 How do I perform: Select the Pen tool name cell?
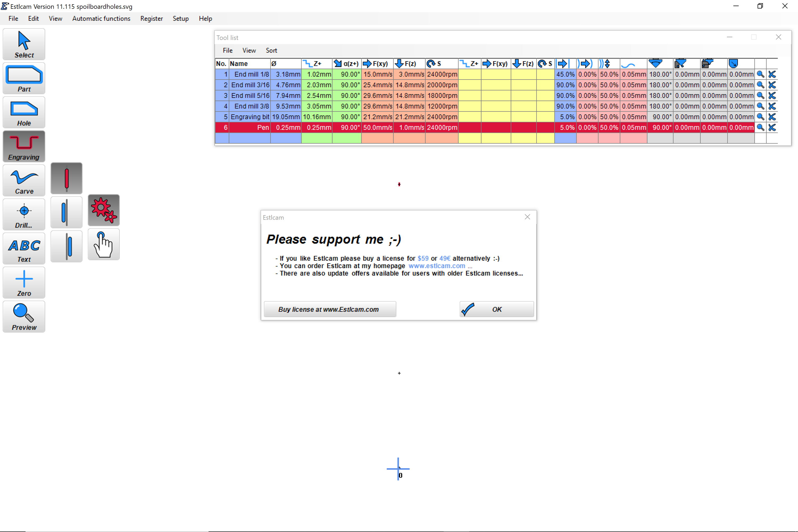[250, 128]
